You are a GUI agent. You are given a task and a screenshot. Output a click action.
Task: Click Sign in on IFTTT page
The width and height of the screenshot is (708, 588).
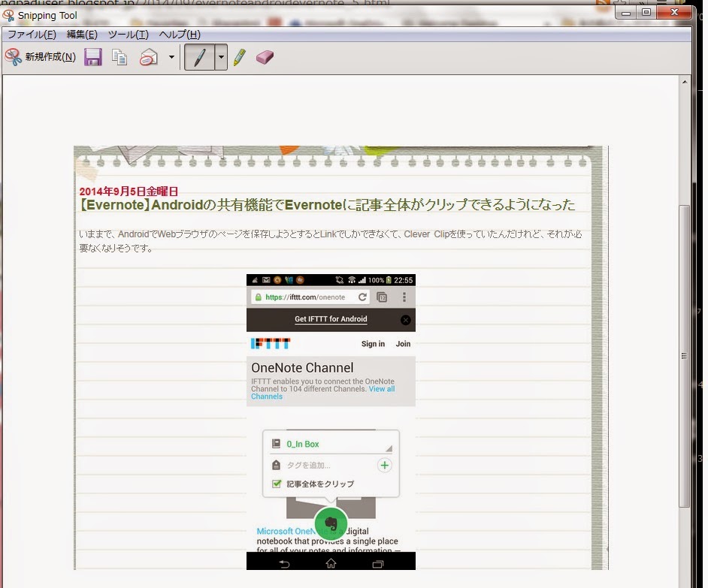click(373, 344)
